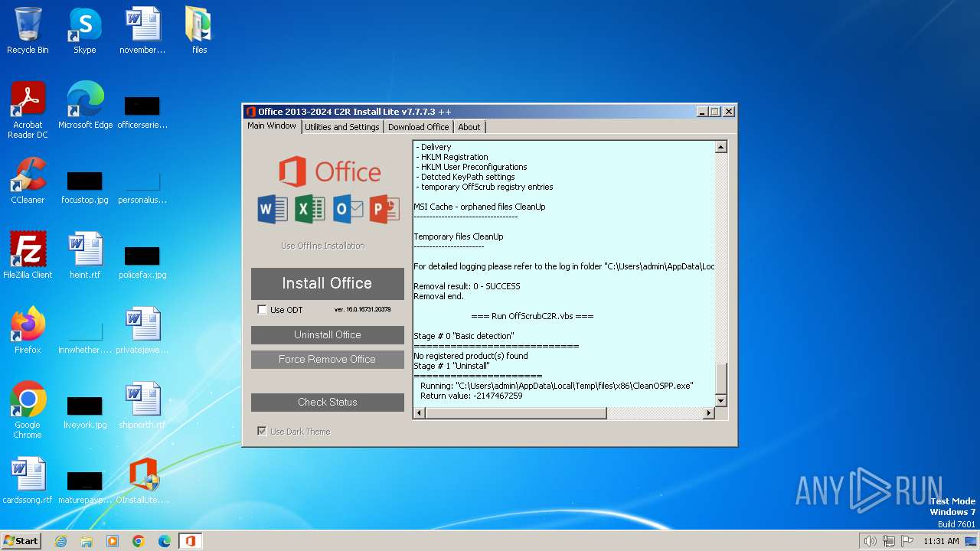Viewport: 980px width, 551px height.
Task: Click the vertical scrollbar thumb in log
Action: (x=720, y=379)
